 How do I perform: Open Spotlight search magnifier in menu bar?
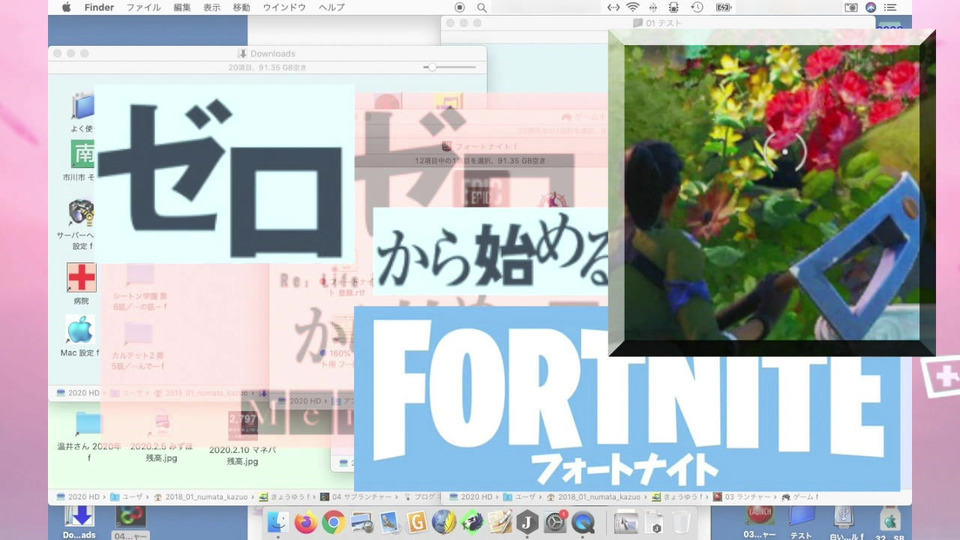click(482, 7)
